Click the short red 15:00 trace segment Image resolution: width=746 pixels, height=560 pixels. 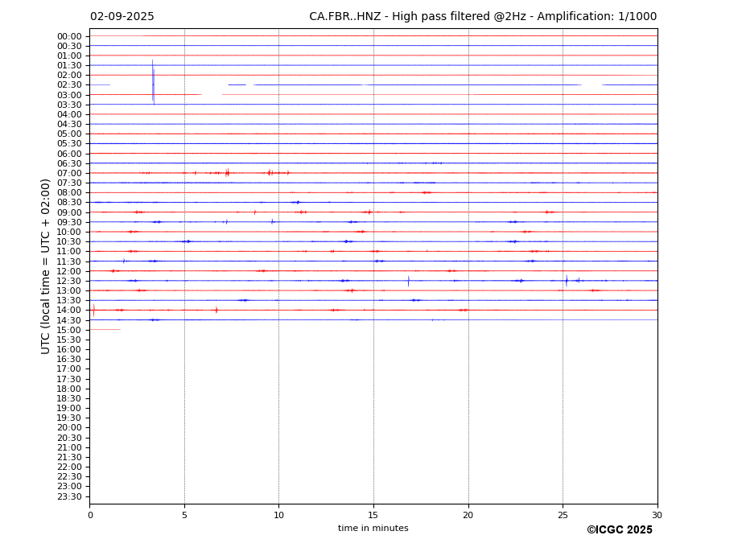tap(105, 330)
